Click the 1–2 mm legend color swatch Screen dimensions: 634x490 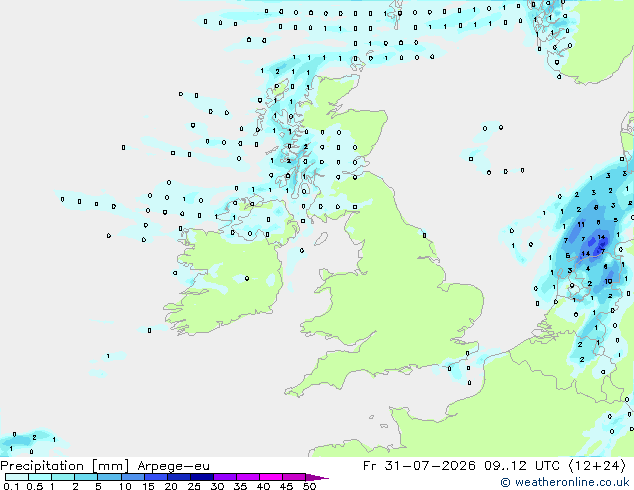(63, 477)
